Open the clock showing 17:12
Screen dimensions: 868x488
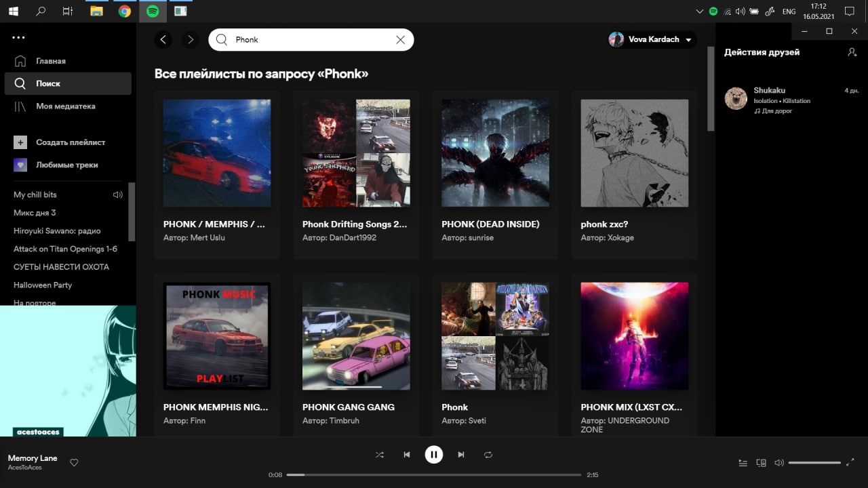coord(818,11)
